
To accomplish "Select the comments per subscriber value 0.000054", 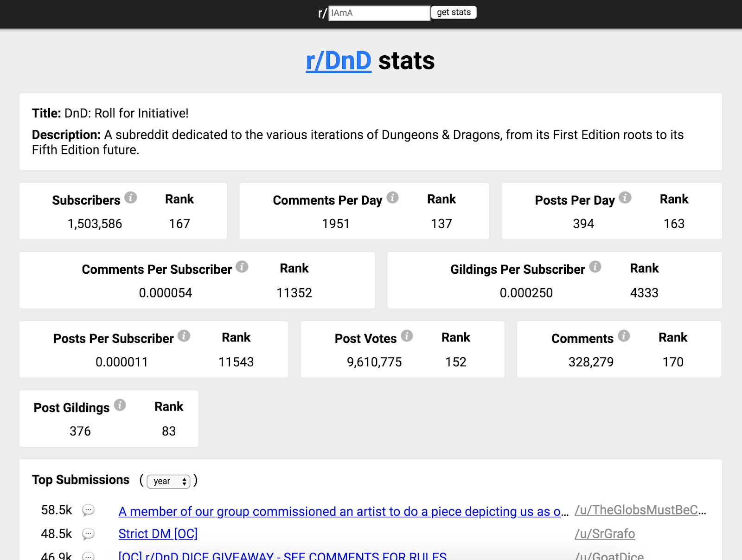I will click(166, 293).
